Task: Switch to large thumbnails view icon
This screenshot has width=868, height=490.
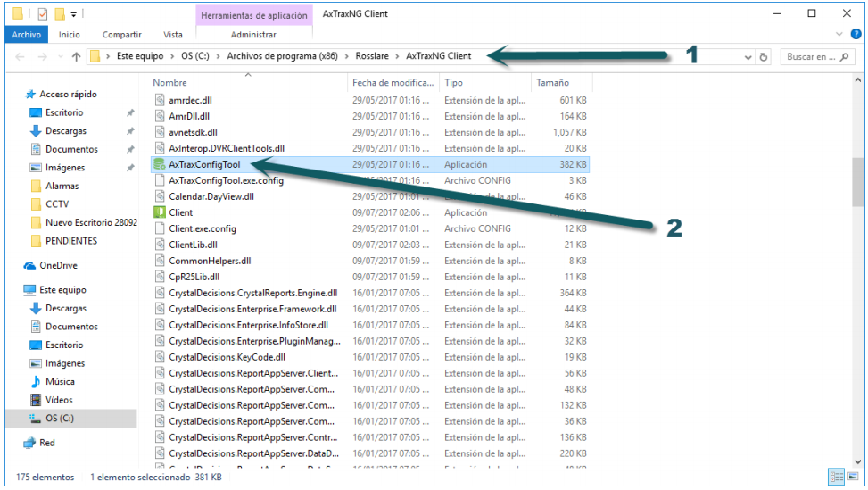Action: click(x=853, y=477)
